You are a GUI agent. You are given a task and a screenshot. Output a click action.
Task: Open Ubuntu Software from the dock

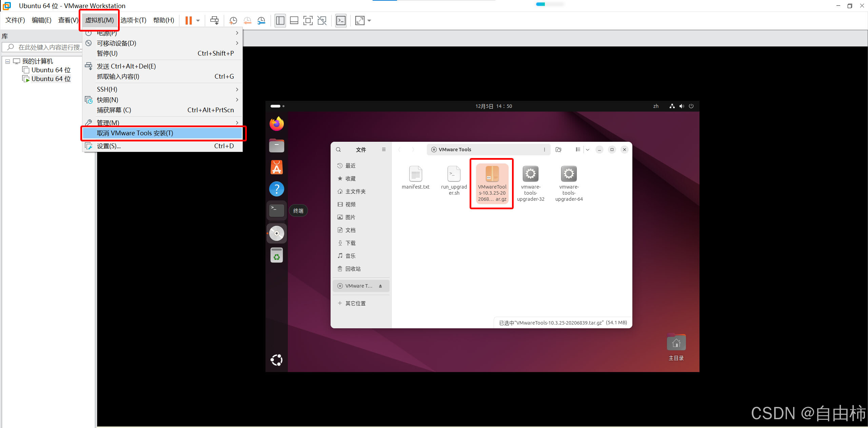click(x=276, y=167)
